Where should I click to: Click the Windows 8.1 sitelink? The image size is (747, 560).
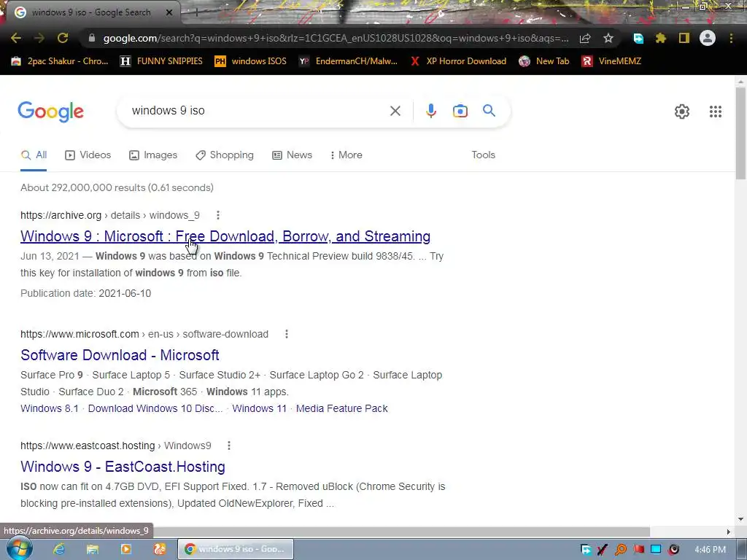[x=50, y=408]
